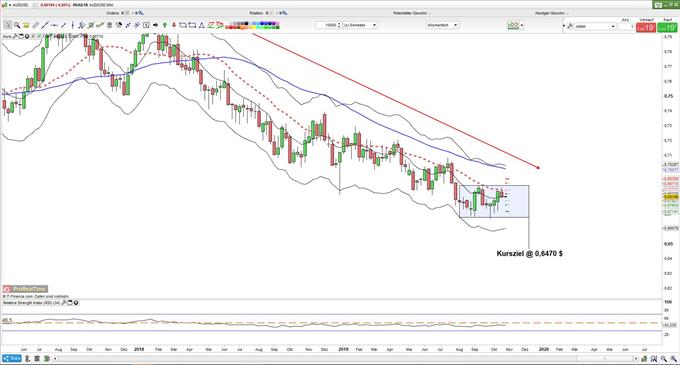Select the vertical line tool
Viewport: 680px width, 365px height.
click(72, 25)
